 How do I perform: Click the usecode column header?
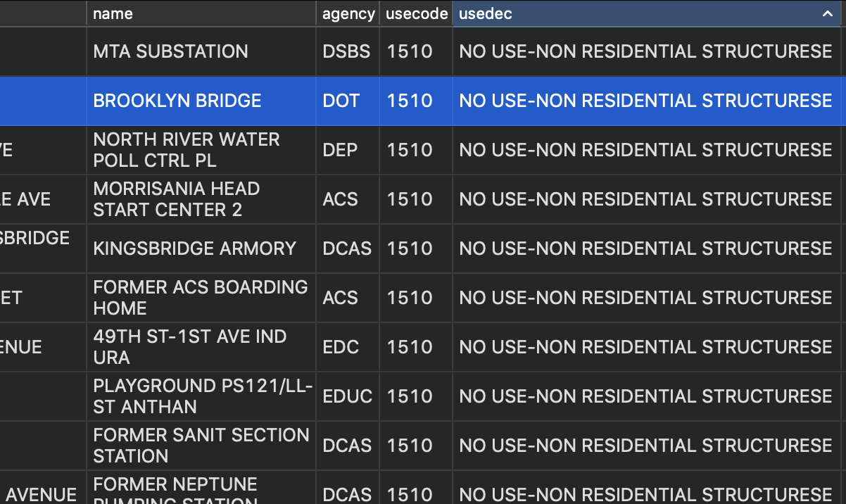[416, 13]
